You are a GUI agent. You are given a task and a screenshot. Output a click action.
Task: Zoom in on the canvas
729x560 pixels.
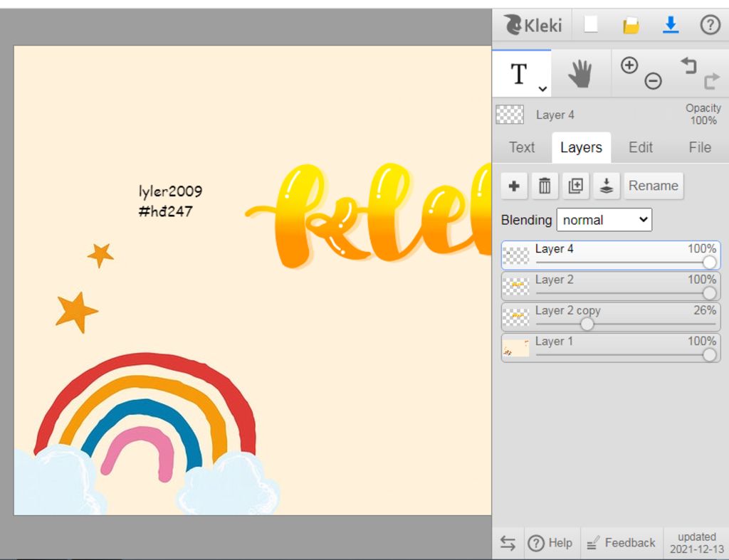coord(629,65)
